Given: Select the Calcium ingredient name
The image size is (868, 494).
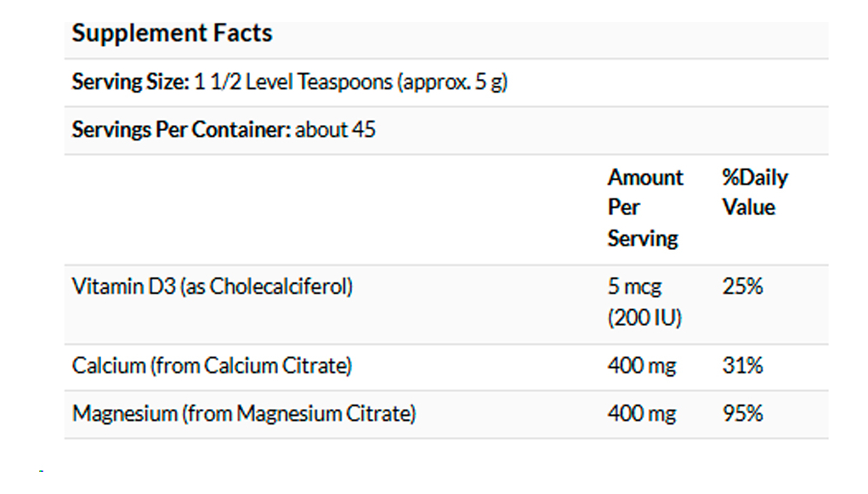Looking at the screenshot, I should tap(109, 366).
